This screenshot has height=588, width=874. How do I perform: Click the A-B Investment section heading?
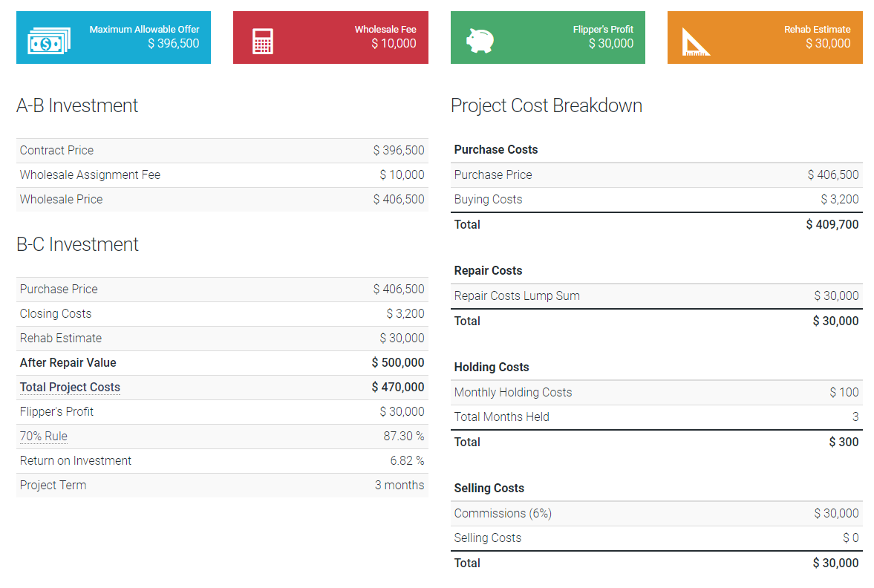(77, 106)
